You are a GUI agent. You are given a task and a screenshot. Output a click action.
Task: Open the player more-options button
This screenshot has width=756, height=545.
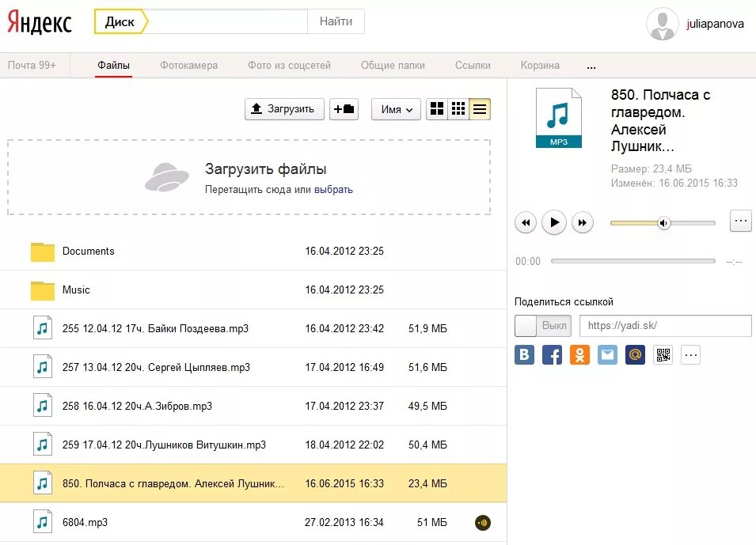tap(741, 221)
